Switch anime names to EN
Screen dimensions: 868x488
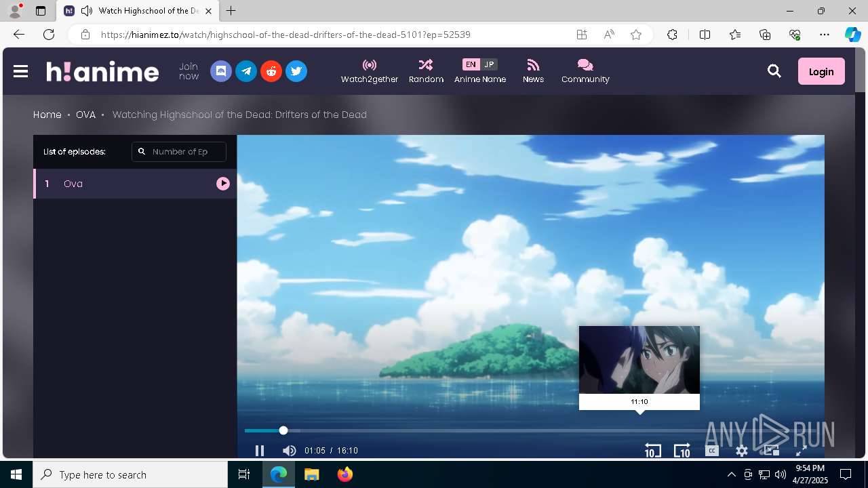[x=471, y=64]
